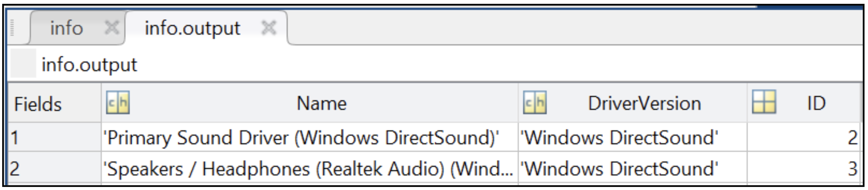Close the info.output tab

click(269, 28)
